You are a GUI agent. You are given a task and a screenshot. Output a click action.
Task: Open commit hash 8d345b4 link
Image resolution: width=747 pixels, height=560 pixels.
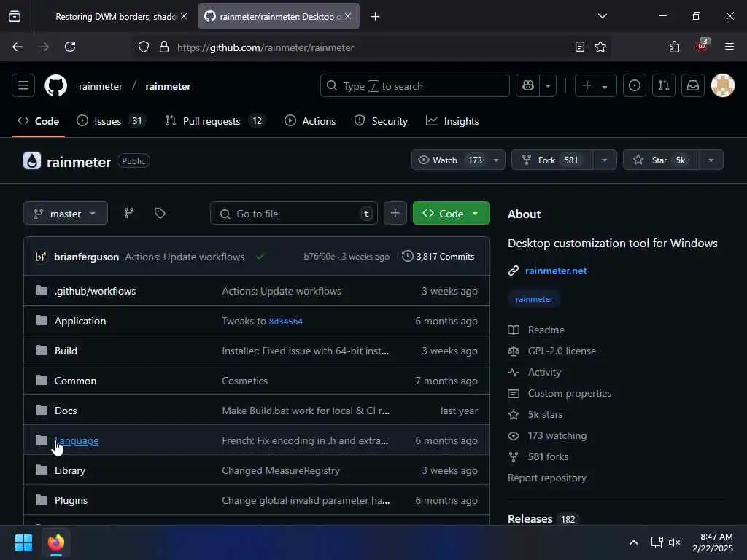[x=285, y=322]
